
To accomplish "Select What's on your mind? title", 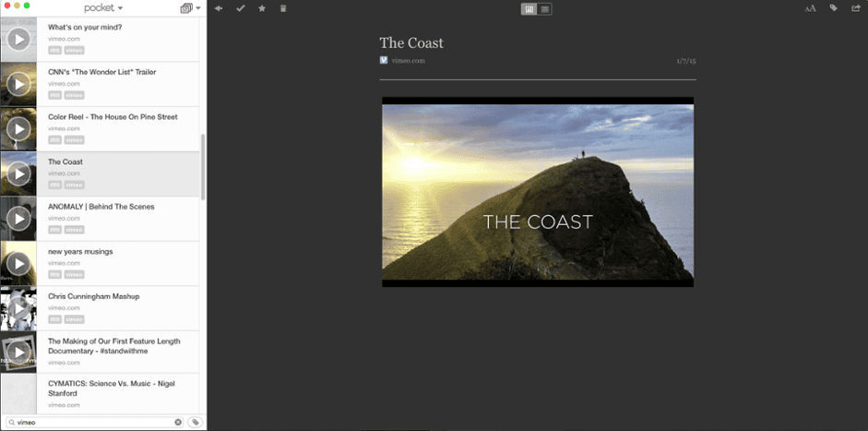I will pos(85,27).
